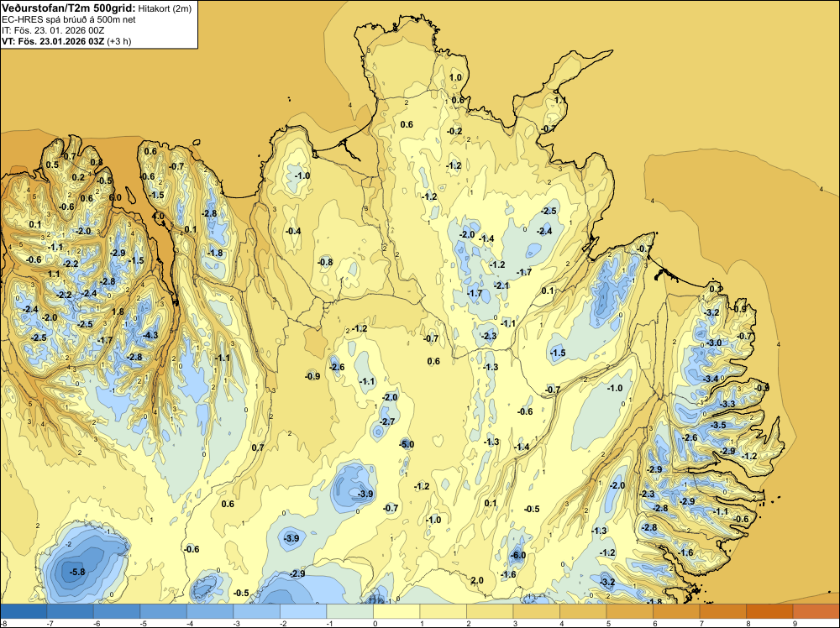
Task: Click the '(+3 h)' forecast offset label
Action: point(119,41)
